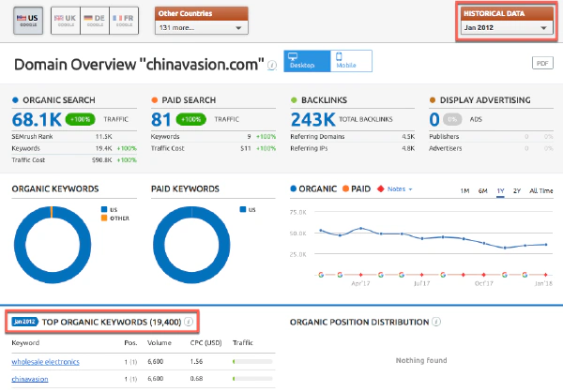Set the chart range to 1M
Viewport: 563px width, 392px height.
tap(464, 190)
